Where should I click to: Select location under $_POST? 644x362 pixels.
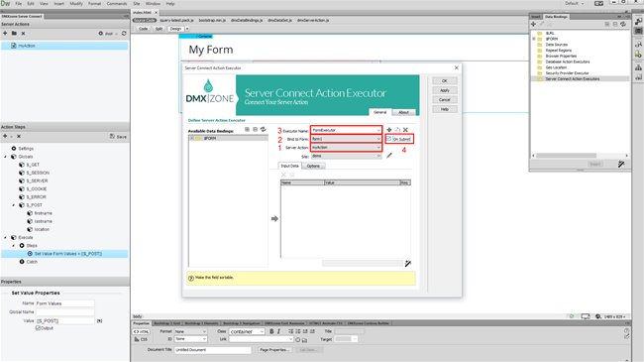pyautogui.click(x=42, y=229)
